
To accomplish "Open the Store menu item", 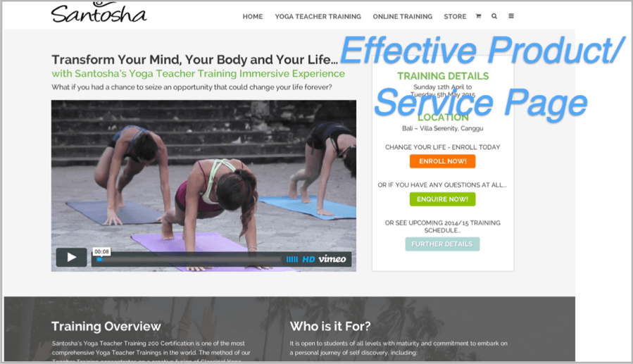I will point(455,17).
